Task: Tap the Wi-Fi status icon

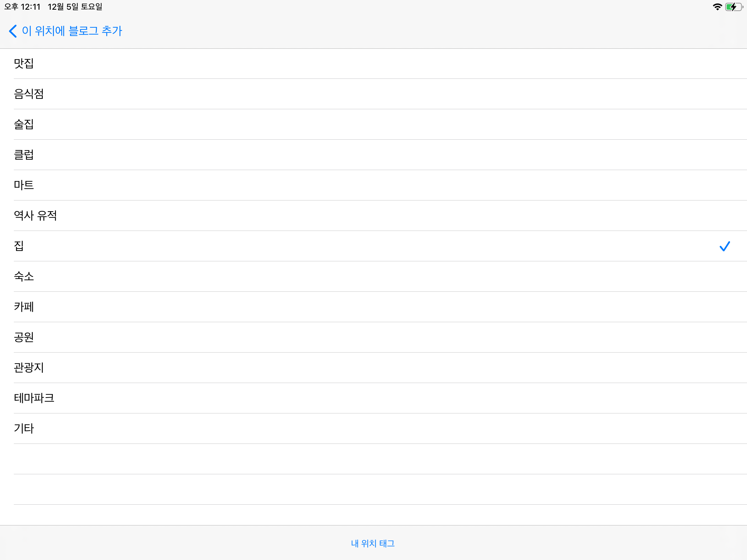Action: (x=717, y=7)
